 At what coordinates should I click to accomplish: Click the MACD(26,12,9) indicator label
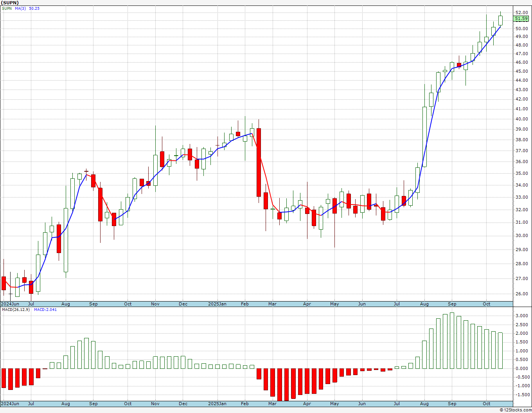pyautogui.click(x=16, y=309)
